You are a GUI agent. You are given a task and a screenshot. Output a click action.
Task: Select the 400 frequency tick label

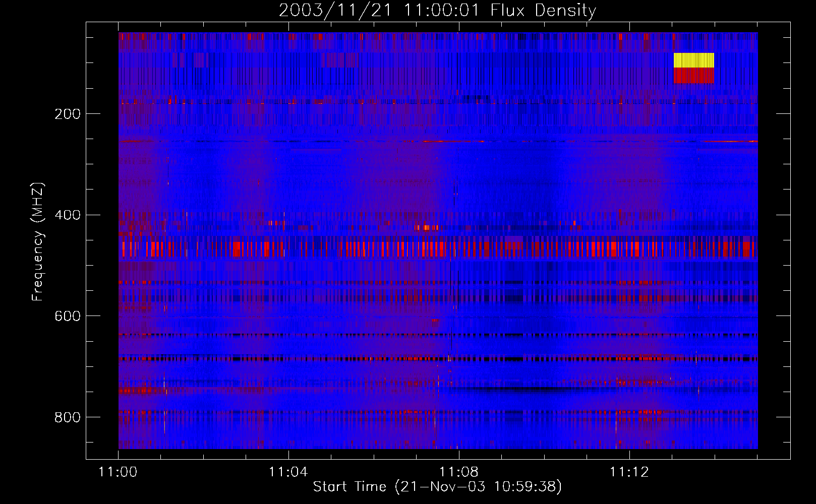click(x=68, y=215)
